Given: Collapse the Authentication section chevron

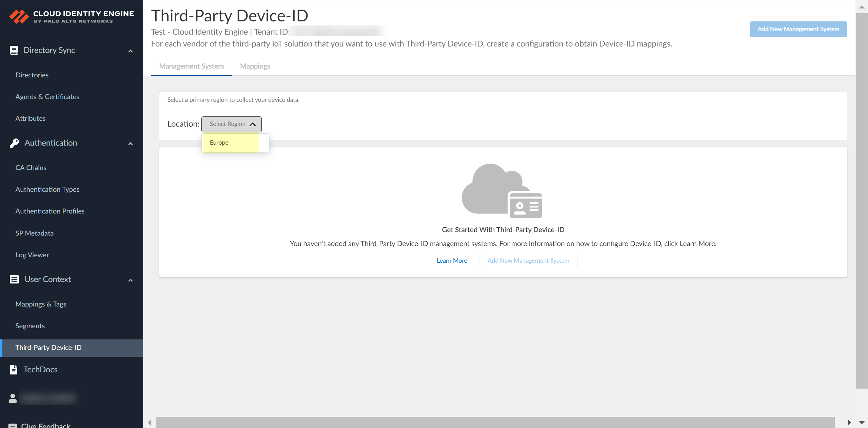Looking at the screenshot, I should point(131,144).
